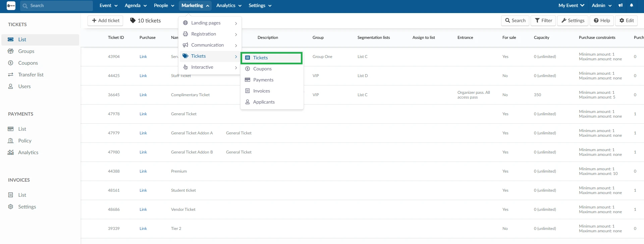Open the Admin dropdown
The width and height of the screenshot is (644, 244).
pyautogui.click(x=602, y=5)
